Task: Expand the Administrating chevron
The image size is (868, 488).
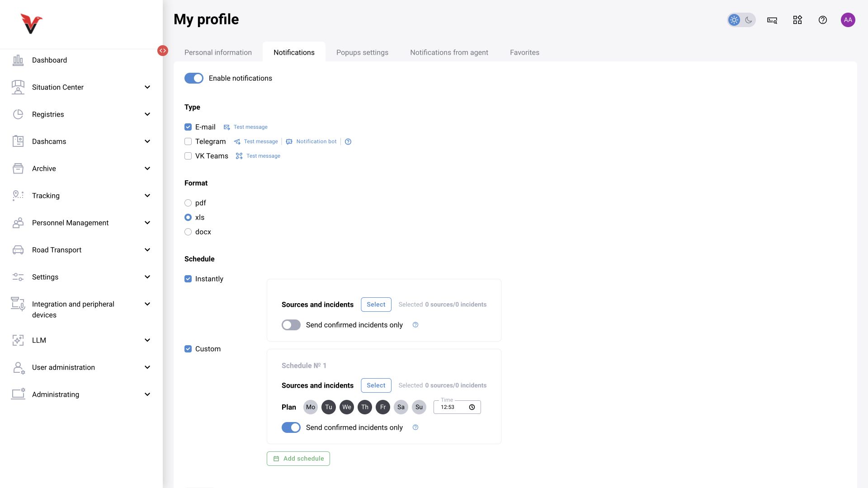Action: pos(147,394)
